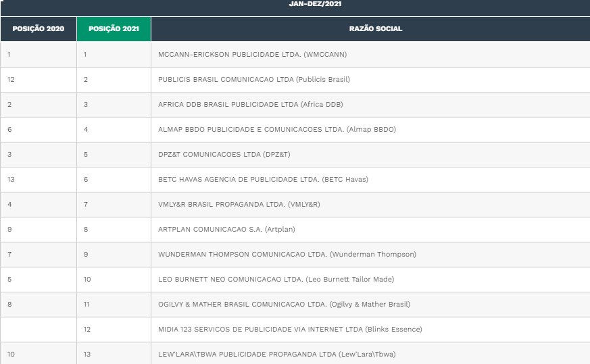Click 2021 position 5 in DPZ&T row
This screenshot has height=364, width=590.
point(114,155)
